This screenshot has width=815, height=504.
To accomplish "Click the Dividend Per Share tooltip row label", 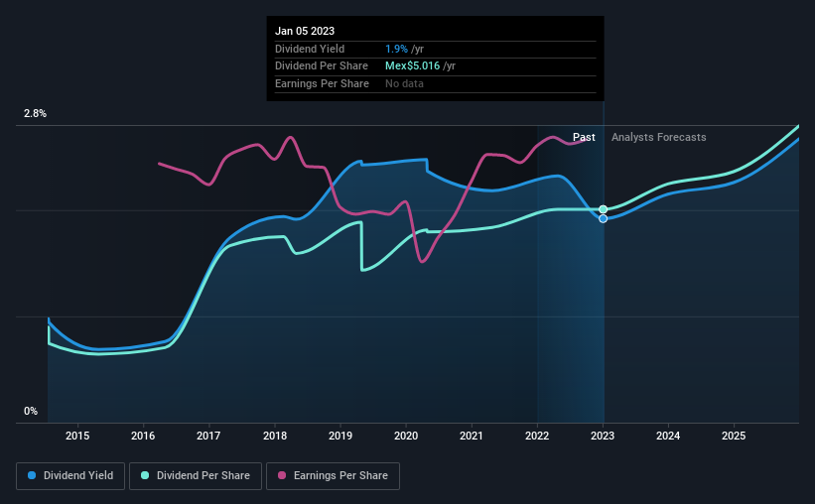I will point(322,66).
